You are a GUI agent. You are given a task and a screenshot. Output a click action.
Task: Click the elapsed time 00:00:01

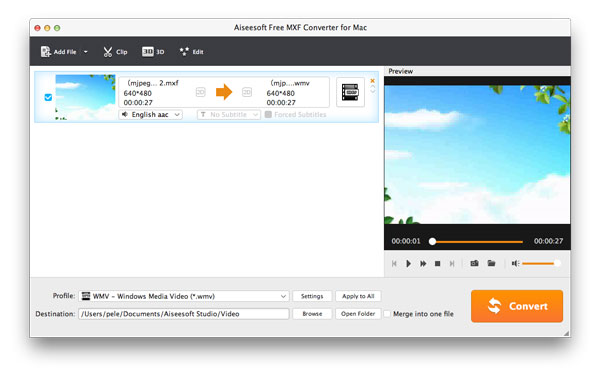[406, 241]
